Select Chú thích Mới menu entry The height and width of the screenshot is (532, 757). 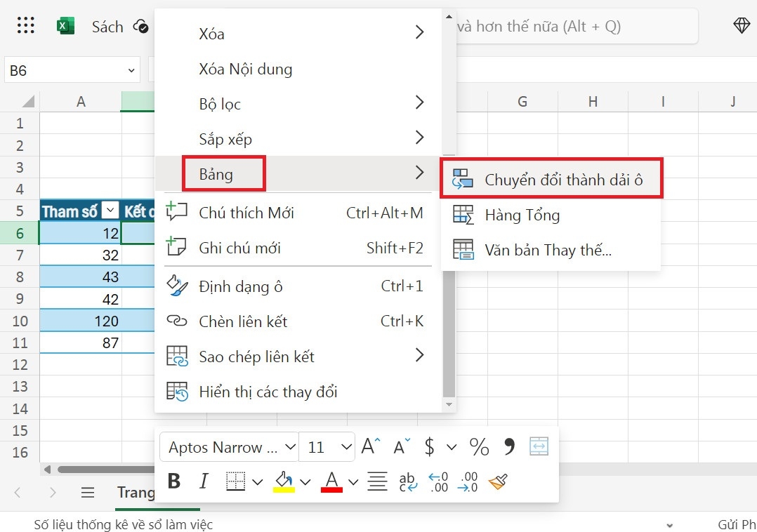pyautogui.click(x=298, y=212)
